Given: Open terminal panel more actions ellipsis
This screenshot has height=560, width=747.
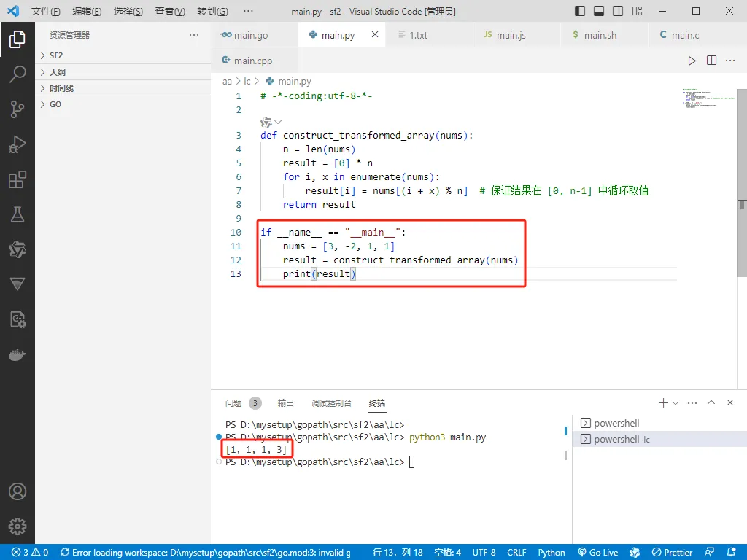Looking at the screenshot, I should click(692, 402).
